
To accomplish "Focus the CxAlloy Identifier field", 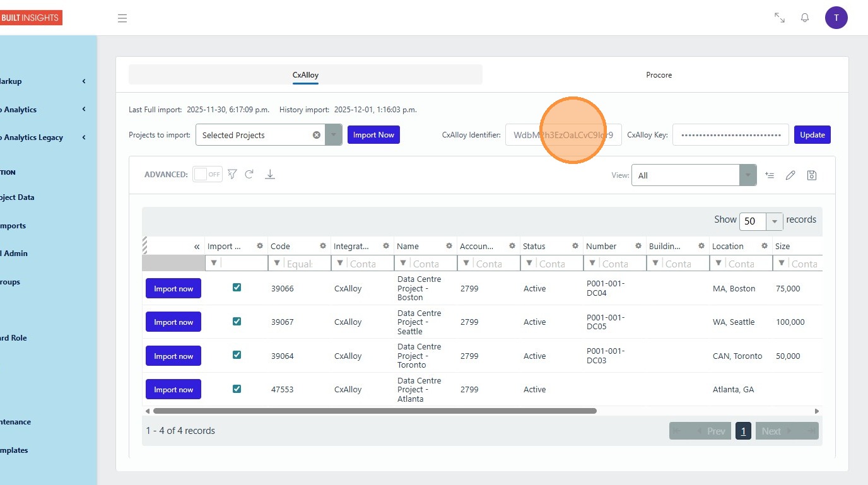I will tap(563, 135).
